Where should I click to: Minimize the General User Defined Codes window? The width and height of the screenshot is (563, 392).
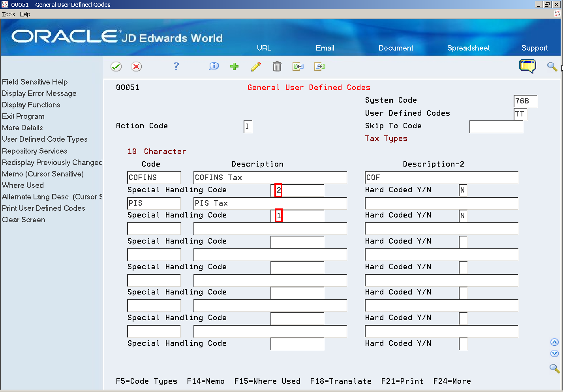click(x=539, y=4)
